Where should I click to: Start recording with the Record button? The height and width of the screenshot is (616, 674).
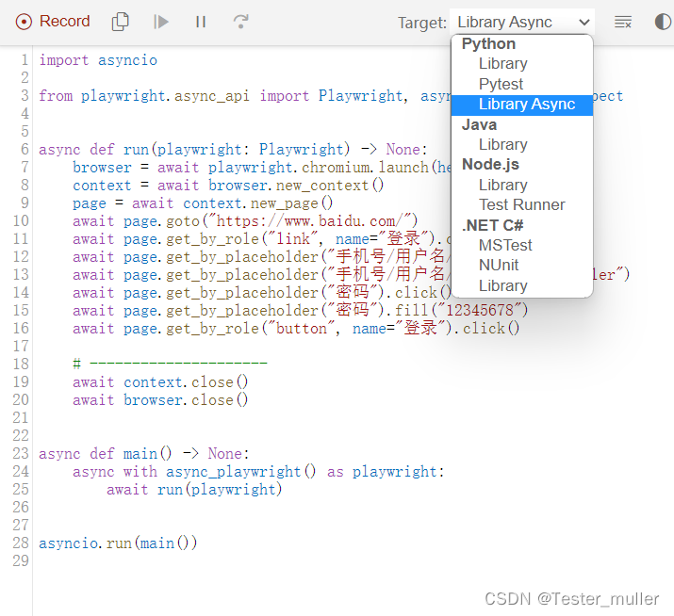coord(53,22)
